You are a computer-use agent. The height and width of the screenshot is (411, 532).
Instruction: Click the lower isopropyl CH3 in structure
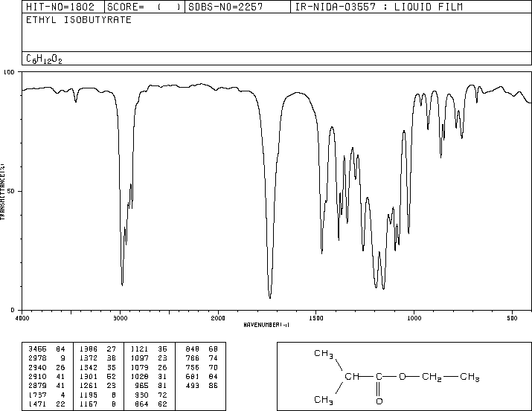(324, 400)
